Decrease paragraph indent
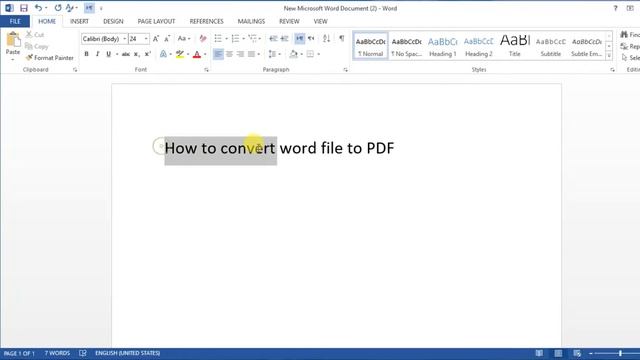Image resolution: width=640 pixels, height=360 pixels. click(273, 39)
